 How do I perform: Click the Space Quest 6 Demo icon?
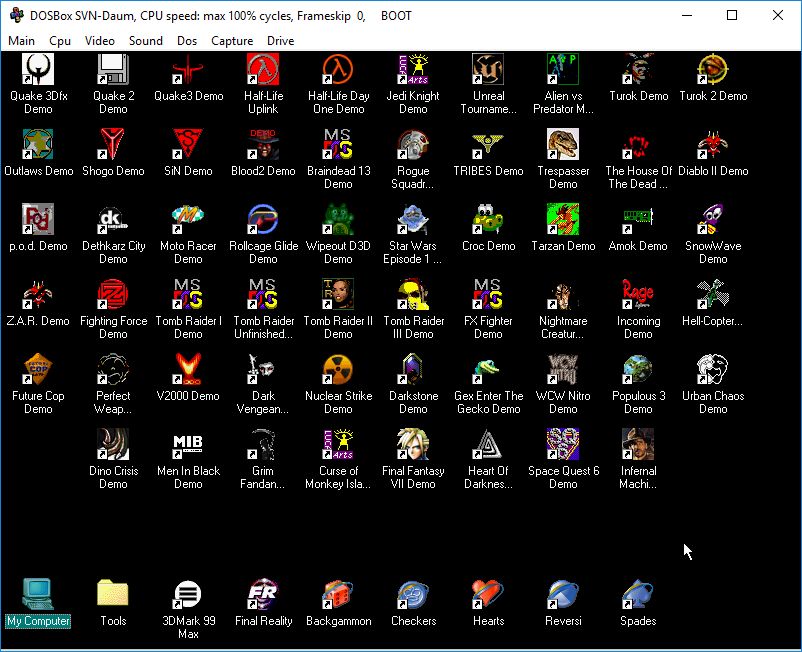563,446
